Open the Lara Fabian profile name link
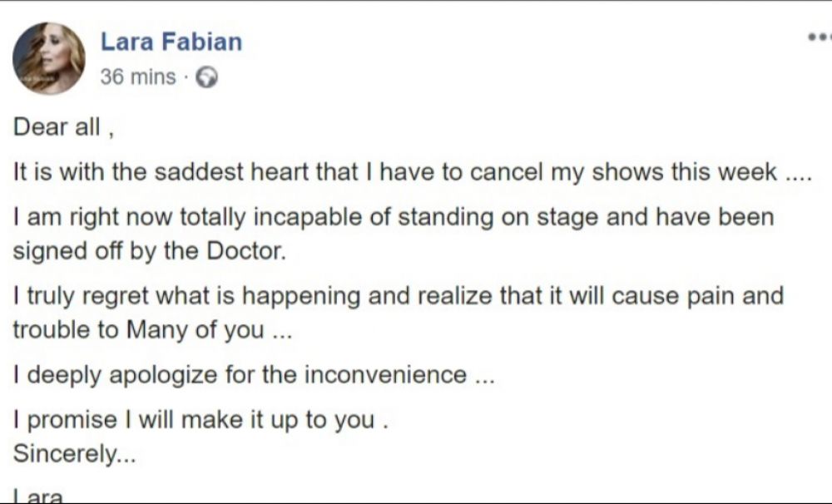The width and height of the screenshot is (832, 504). click(171, 42)
